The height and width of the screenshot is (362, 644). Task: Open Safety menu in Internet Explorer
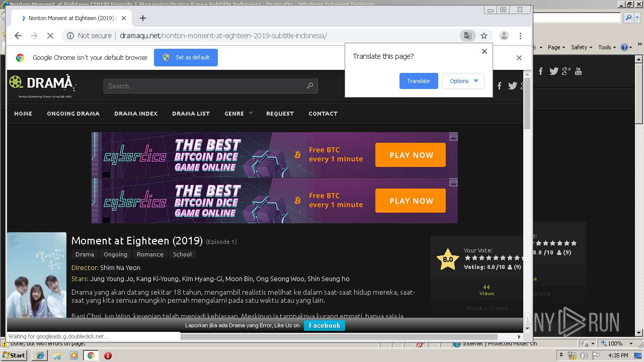[x=582, y=47]
